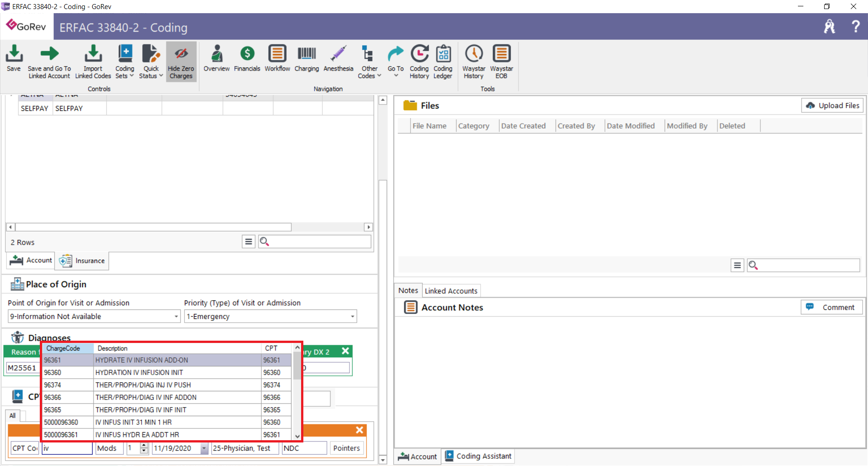This screenshot has width=868, height=466.
Task: Click the Files grid menu icon
Action: [x=737, y=265]
